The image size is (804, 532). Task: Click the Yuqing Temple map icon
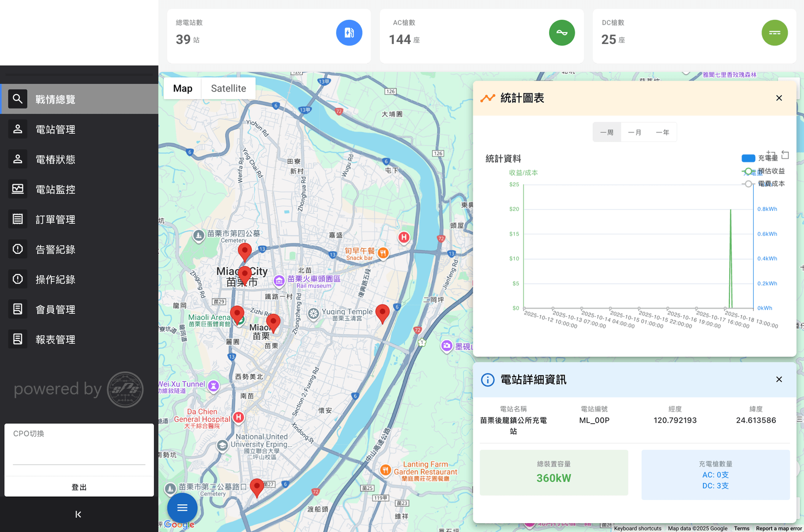[313, 313]
